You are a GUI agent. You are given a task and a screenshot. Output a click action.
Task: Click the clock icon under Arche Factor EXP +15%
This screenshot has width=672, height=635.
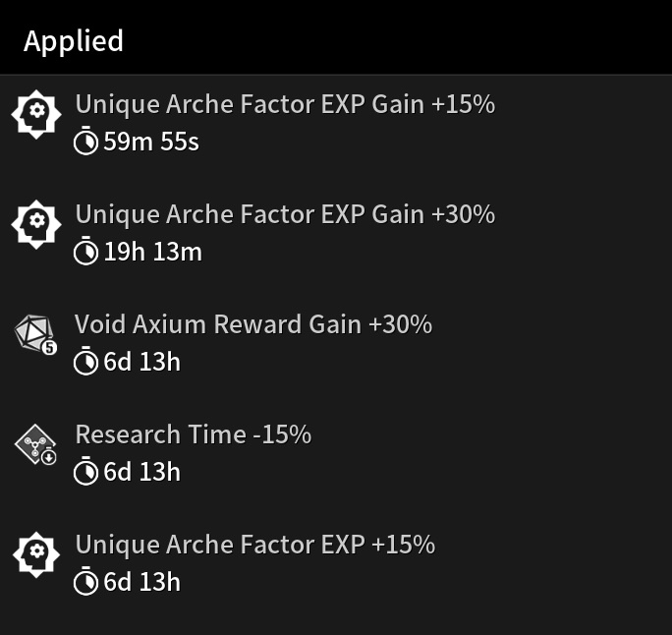click(x=85, y=581)
